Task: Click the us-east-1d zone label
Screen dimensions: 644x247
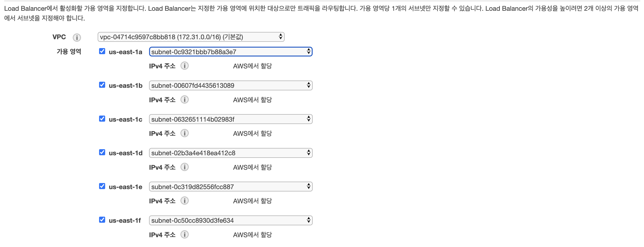Action: pyautogui.click(x=125, y=153)
